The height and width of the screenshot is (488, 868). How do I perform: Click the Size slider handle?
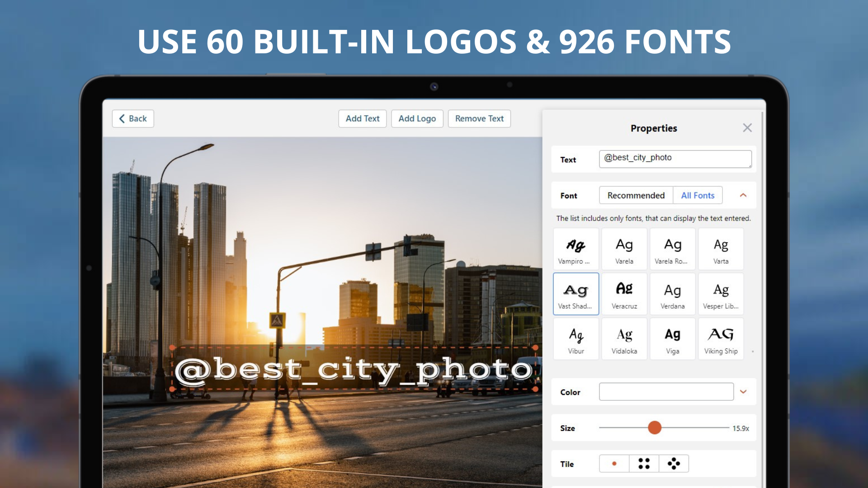coord(655,427)
